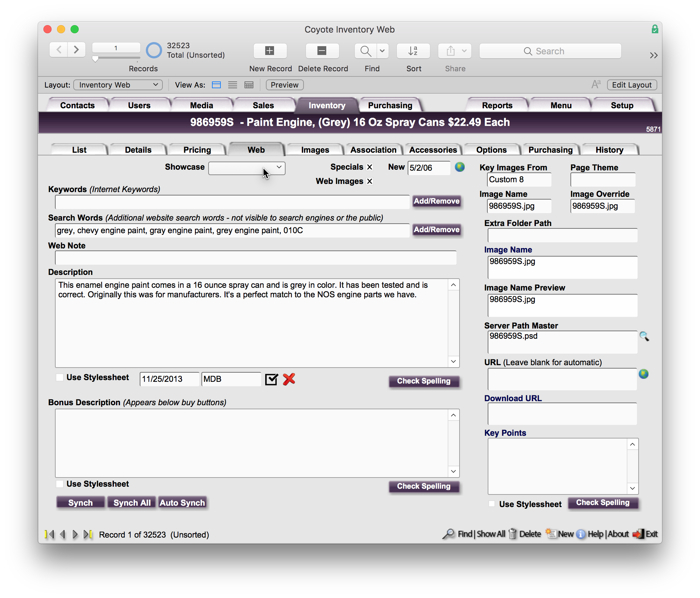Click the globe icon next to New date
This screenshot has height=598, width=700.
click(460, 167)
